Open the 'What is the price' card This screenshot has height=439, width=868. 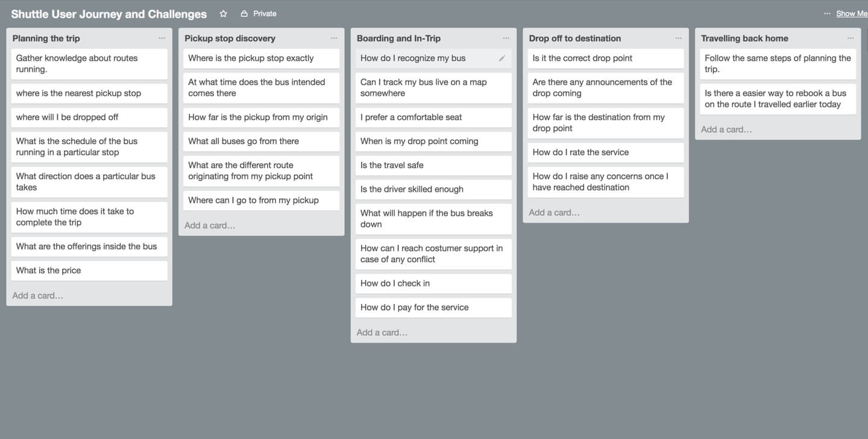click(x=89, y=271)
